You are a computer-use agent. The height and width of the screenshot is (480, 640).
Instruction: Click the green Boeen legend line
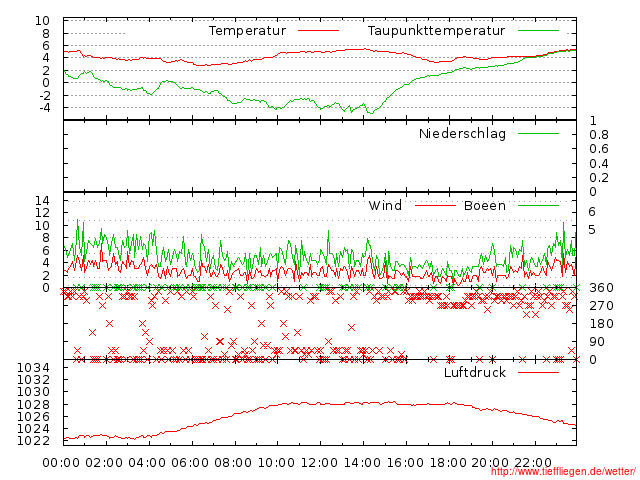click(538, 205)
